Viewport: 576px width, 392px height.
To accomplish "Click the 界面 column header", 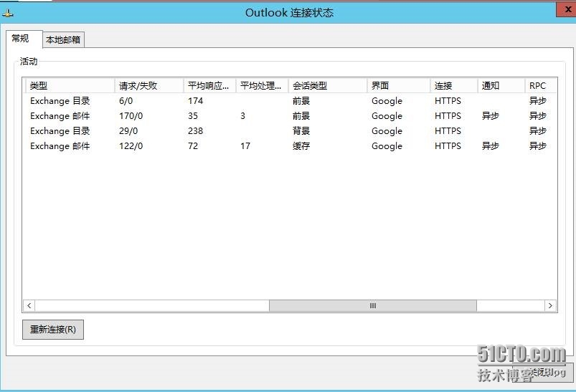I will pyautogui.click(x=399, y=85).
